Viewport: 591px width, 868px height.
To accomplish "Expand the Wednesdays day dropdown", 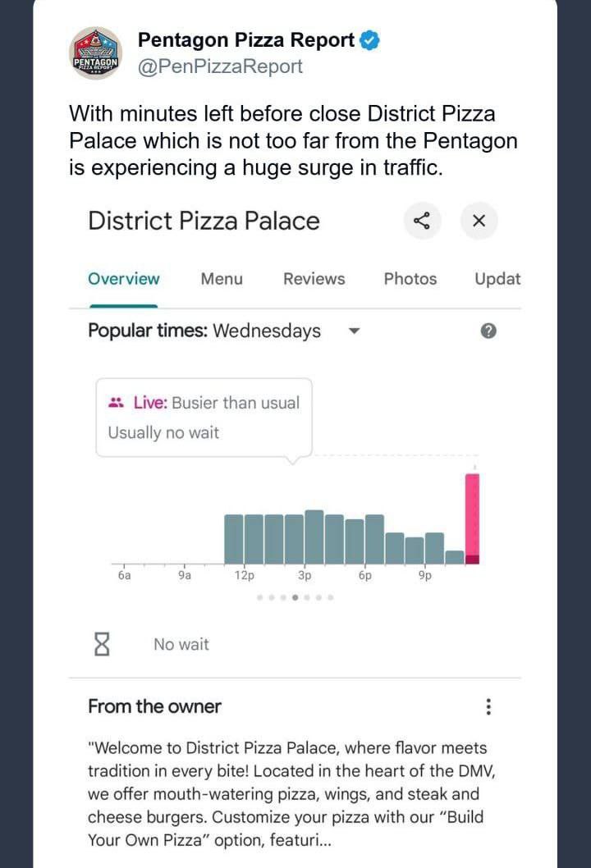I will pyautogui.click(x=354, y=331).
